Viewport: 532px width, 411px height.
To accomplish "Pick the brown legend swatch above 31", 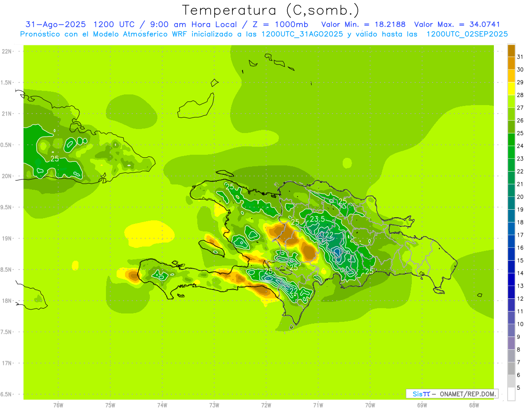I will click(511, 51).
